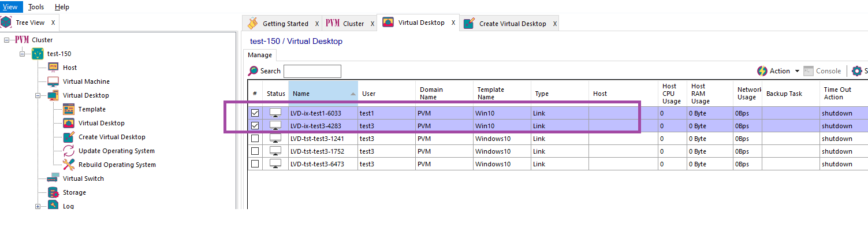Screen dimensions: 868x227
Task: Click the Manage sub-tab
Action: pos(260,55)
